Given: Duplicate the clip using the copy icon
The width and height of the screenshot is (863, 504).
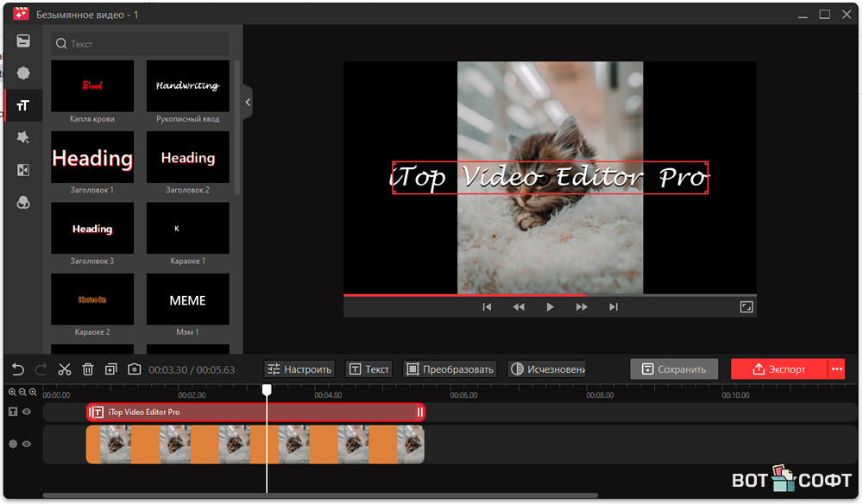Looking at the screenshot, I should [110, 369].
